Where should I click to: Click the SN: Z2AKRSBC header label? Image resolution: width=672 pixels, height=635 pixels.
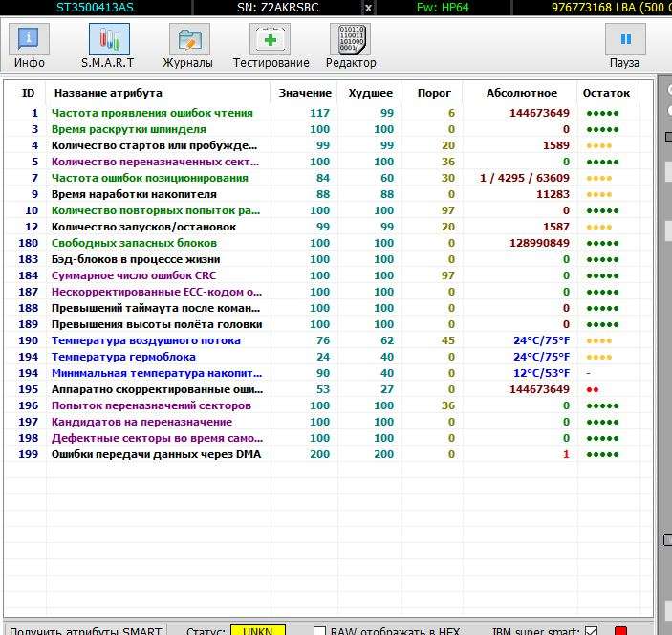coord(278,8)
